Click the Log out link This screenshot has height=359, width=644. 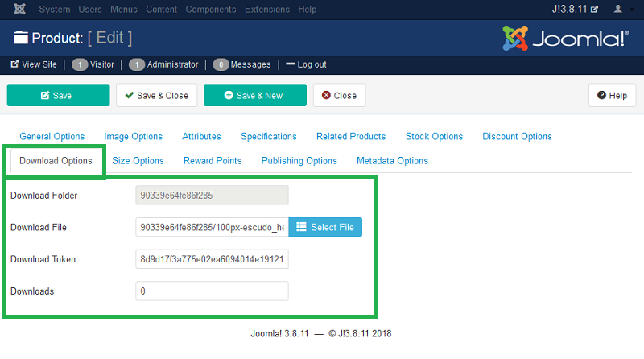coord(306,64)
